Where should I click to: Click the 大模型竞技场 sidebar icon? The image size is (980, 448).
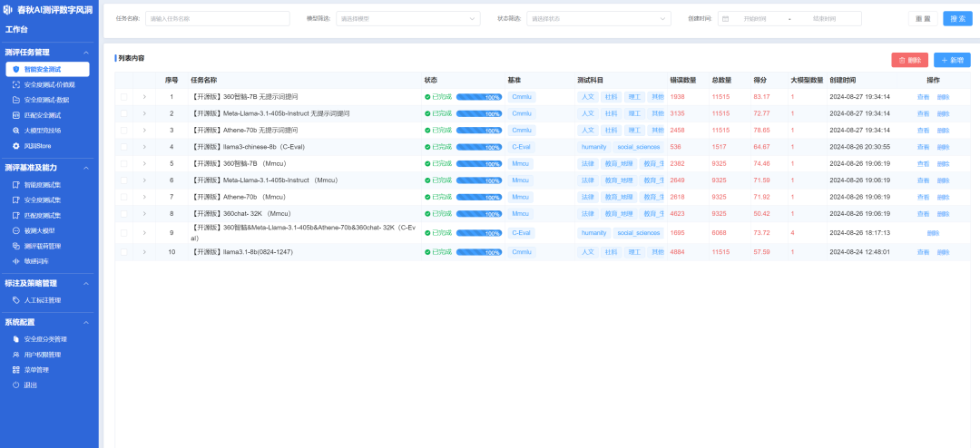click(15, 130)
